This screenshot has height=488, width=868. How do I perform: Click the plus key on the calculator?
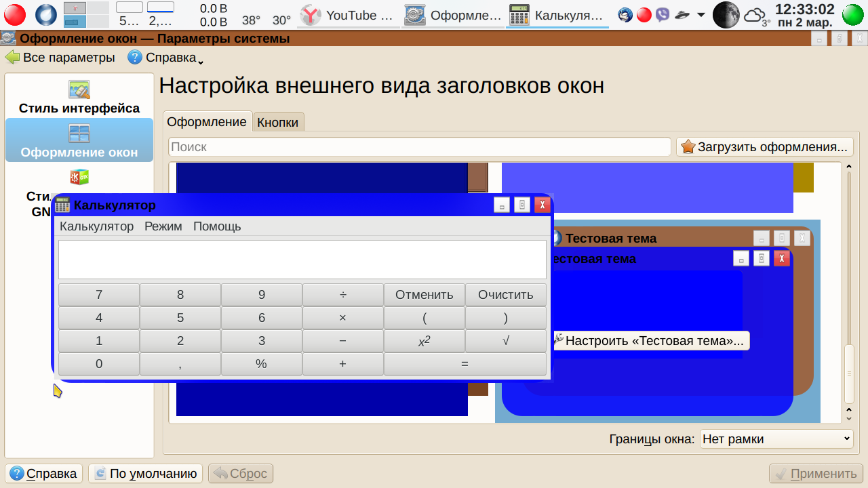point(343,364)
